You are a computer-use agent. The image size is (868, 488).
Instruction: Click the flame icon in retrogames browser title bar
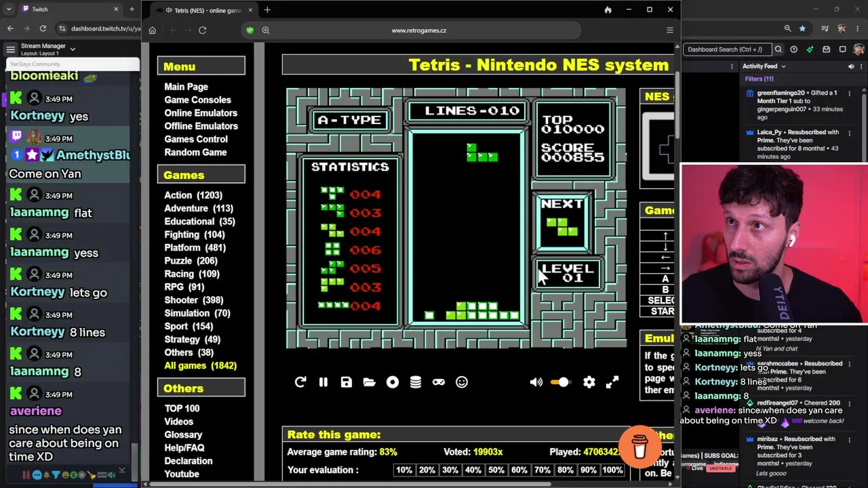(x=608, y=10)
